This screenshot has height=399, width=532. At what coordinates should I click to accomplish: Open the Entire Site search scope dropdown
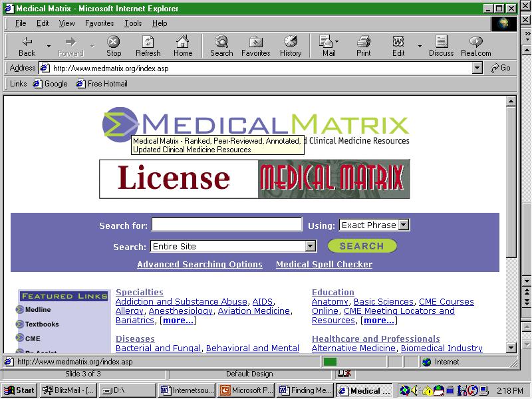(x=233, y=246)
